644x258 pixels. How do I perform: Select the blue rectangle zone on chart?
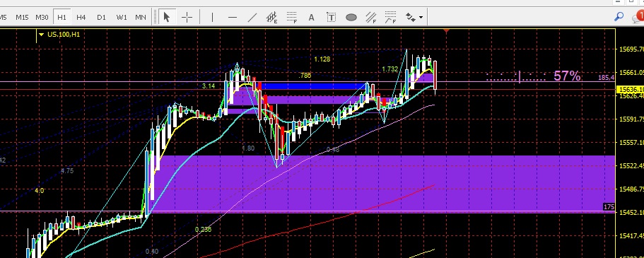point(314,86)
